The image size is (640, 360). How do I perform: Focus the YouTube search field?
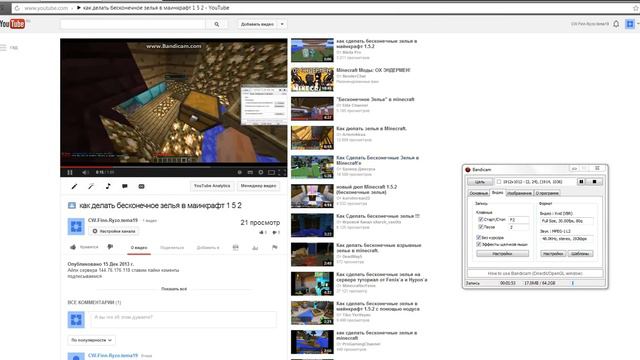[133, 24]
